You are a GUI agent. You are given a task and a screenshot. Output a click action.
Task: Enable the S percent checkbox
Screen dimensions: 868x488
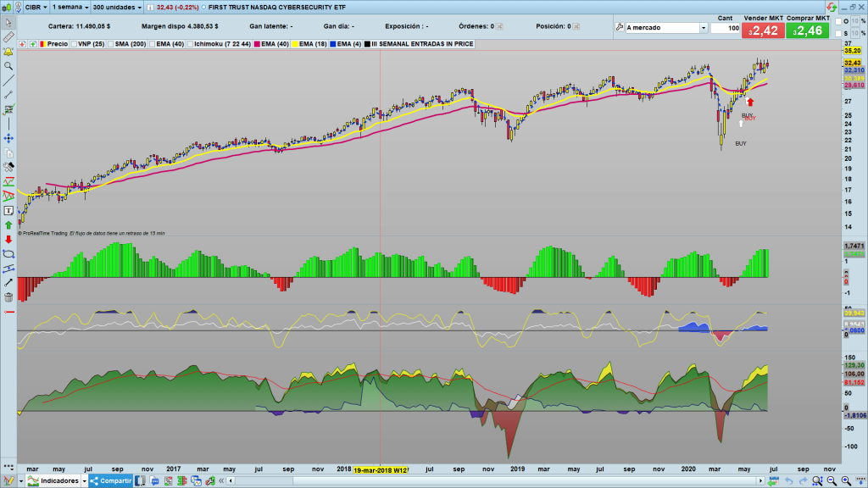[838, 33]
